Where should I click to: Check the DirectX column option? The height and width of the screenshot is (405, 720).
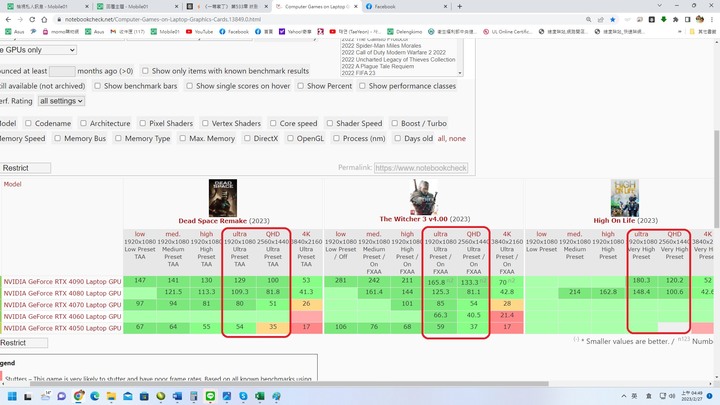[247, 138]
